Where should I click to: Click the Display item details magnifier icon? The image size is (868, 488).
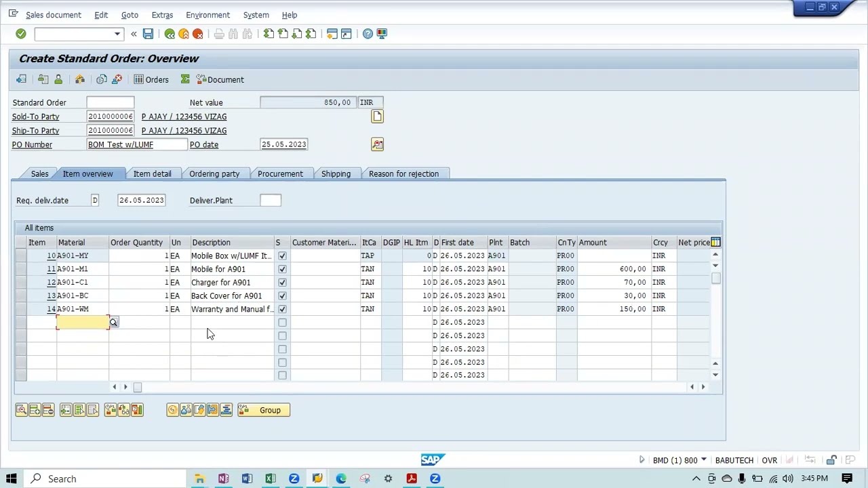[21, 410]
